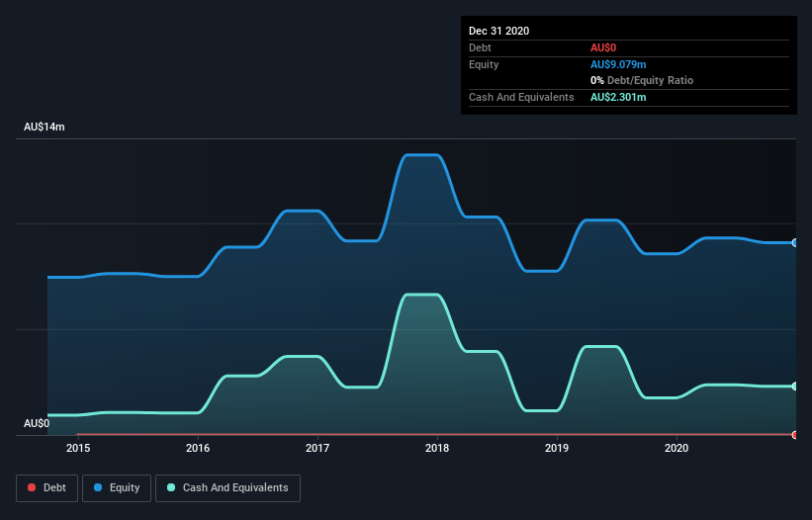Image resolution: width=812 pixels, height=520 pixels.
Task: Click the AU$14m axis label
Action: click(x=45, y=127)
